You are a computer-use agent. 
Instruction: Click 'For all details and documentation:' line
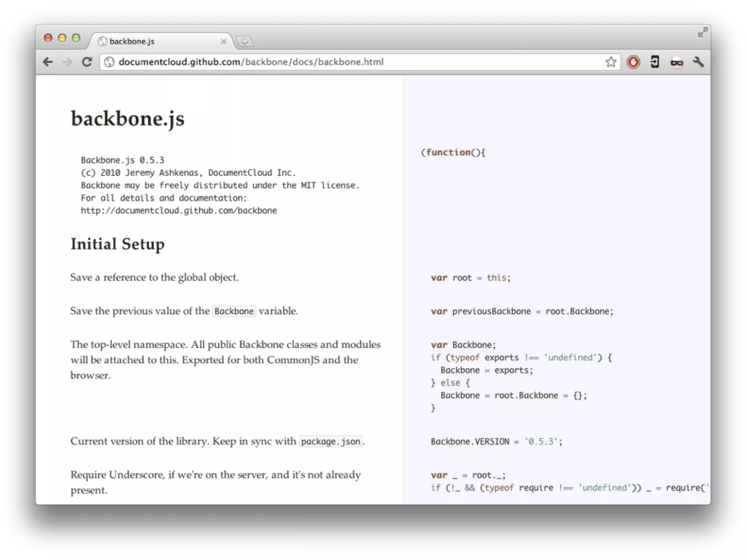pyautogui.click(x=164, y=198)
